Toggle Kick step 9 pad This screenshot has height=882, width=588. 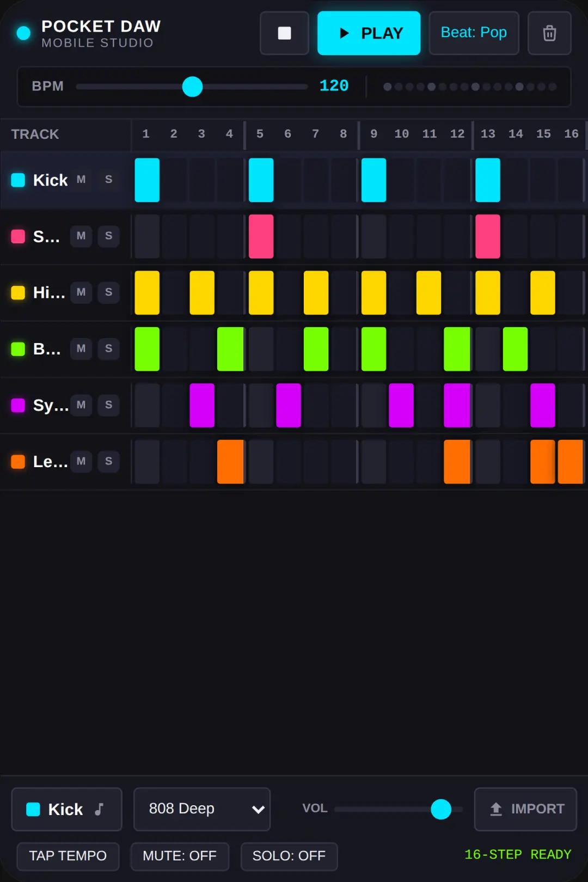(373, 180)
